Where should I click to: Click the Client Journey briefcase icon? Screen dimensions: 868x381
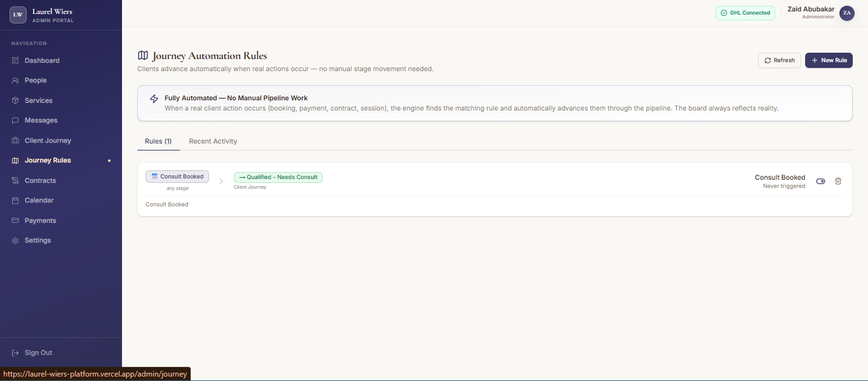(x=15, y=140)
